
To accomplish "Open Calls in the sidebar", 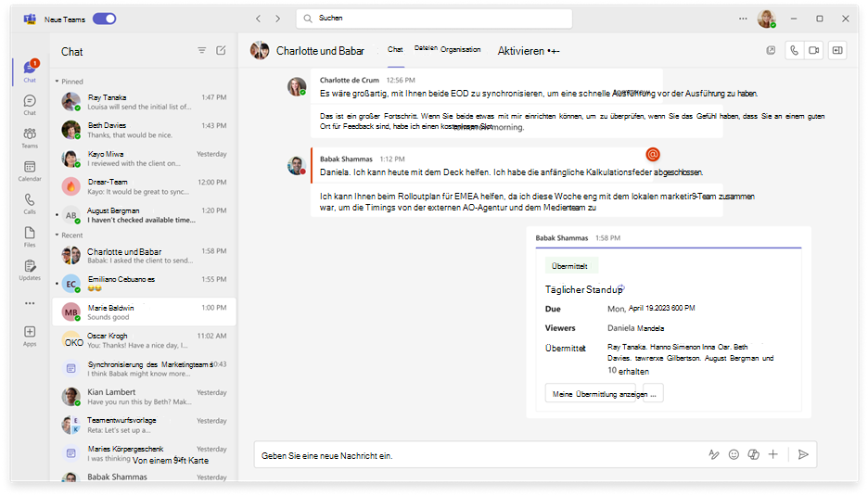I will coord(30,204).
